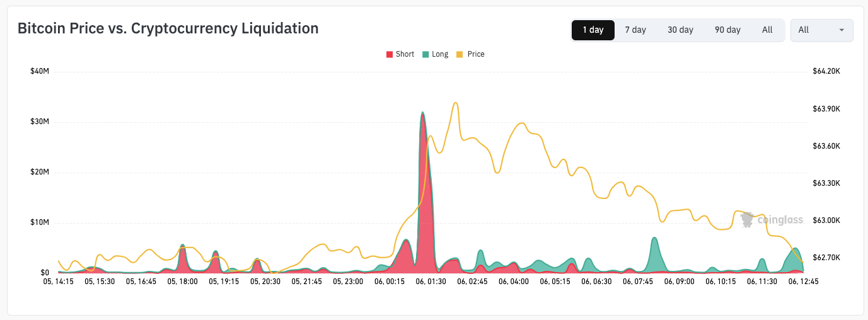Hide the yellow Price line legend
The image size is (868, 320).
[470, 54]
